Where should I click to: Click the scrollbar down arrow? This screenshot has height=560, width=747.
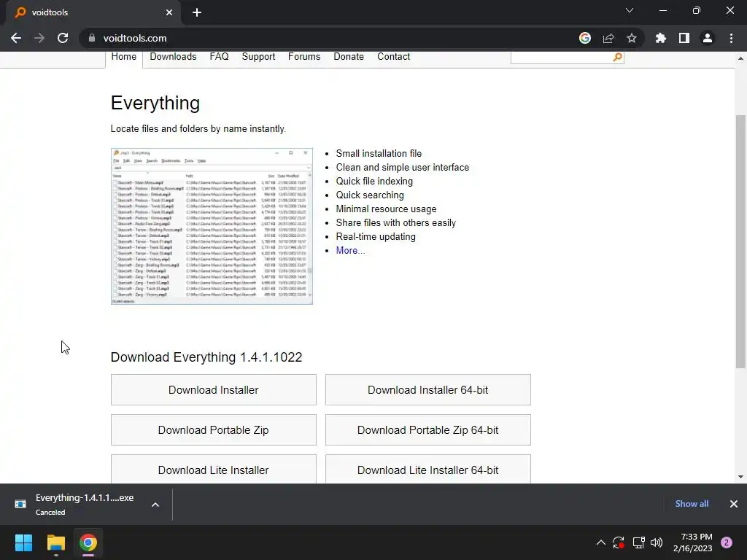(x=740, y=477)
